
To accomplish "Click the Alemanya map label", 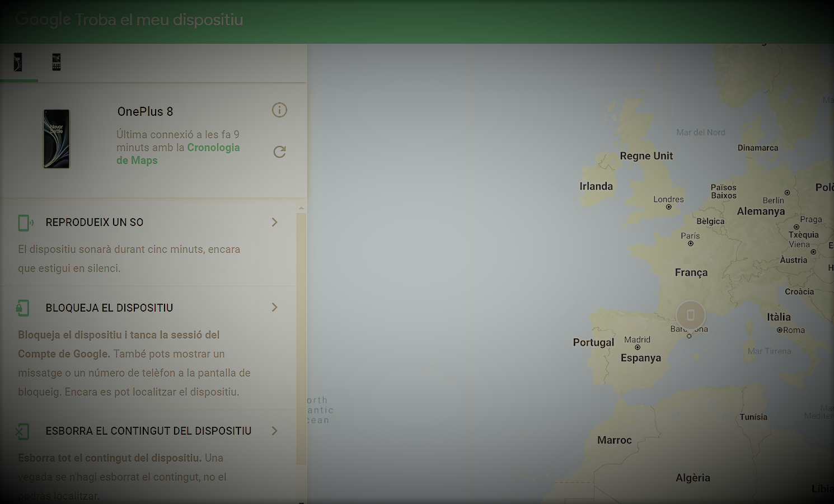I will click(761, 211).
